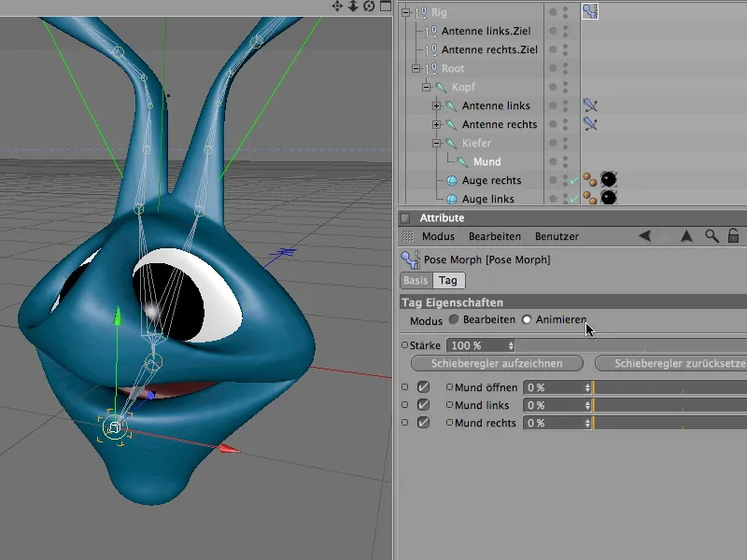This screenshot has width=747, height=560.
Task: Click the Mund öffnen slider track
Action: coord(669,387)
